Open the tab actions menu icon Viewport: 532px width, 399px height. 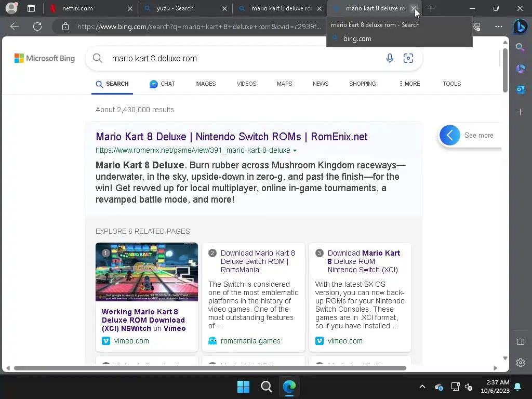(31, 8)
